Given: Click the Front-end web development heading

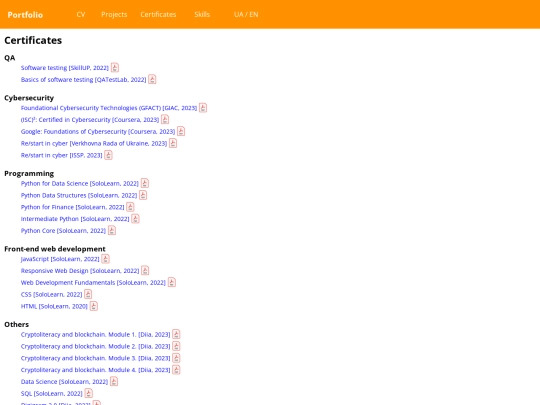Looking at the screenshot, I should click(55, 249).
